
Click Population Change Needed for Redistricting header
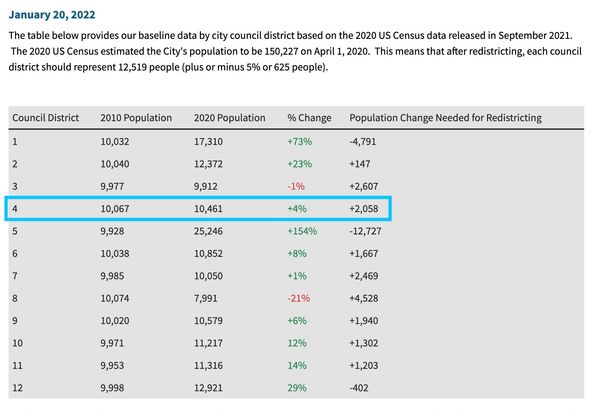pyautogui.click(x=445, y=118)
